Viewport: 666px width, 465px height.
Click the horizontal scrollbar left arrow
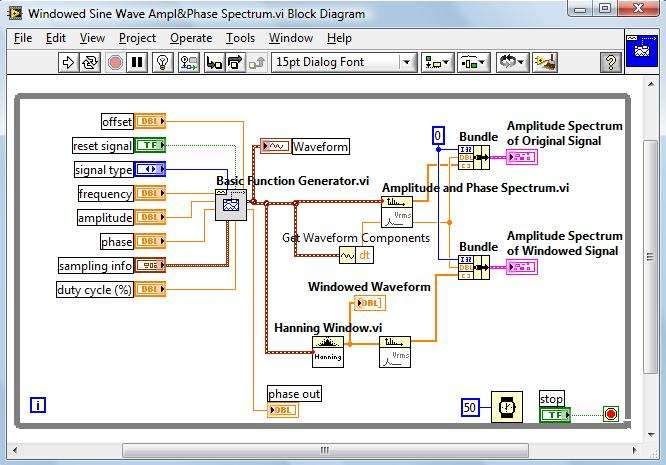click(15, 450)
